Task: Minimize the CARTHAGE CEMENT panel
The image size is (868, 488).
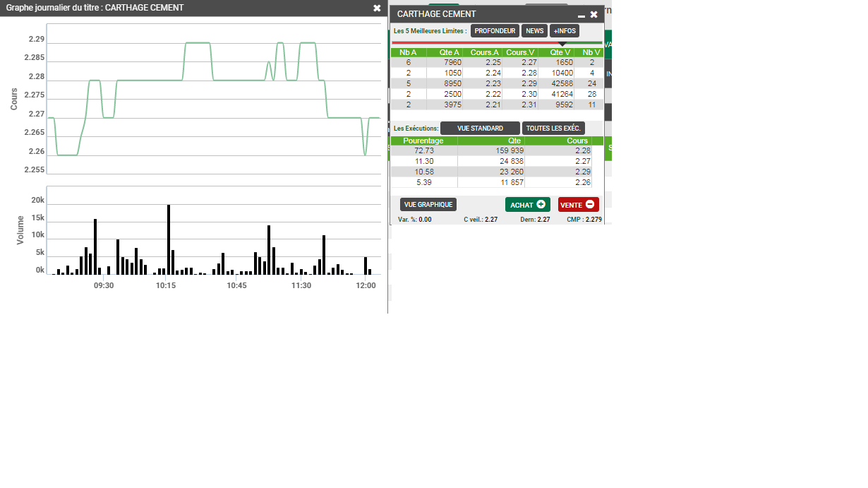Action: coord(581,15)
